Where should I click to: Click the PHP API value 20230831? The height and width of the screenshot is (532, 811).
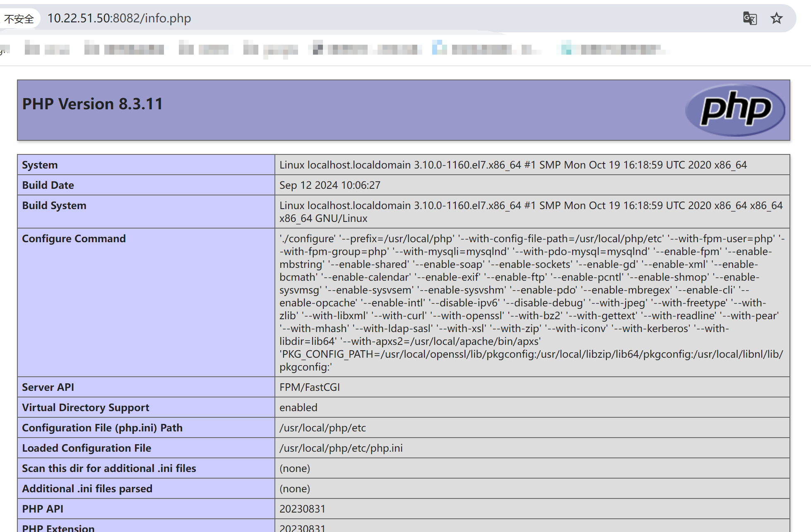(302, 509)
